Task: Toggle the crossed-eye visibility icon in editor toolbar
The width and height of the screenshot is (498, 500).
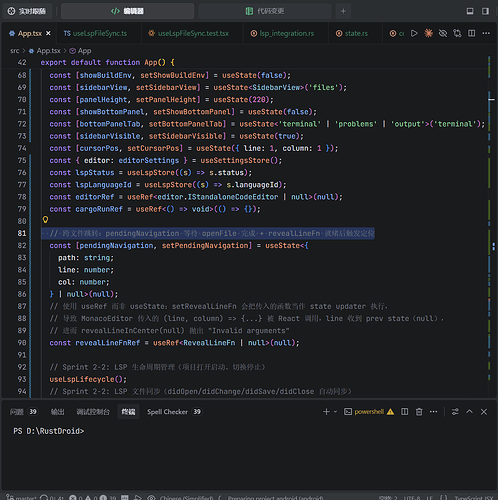Action: tap(443, 33)
